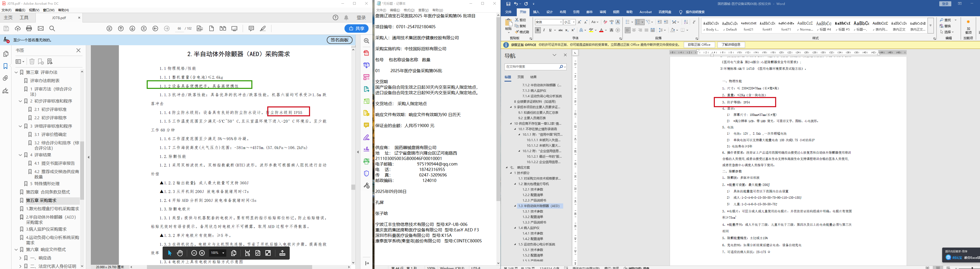Open the 签名面板 signature panel button

[339, 40]
